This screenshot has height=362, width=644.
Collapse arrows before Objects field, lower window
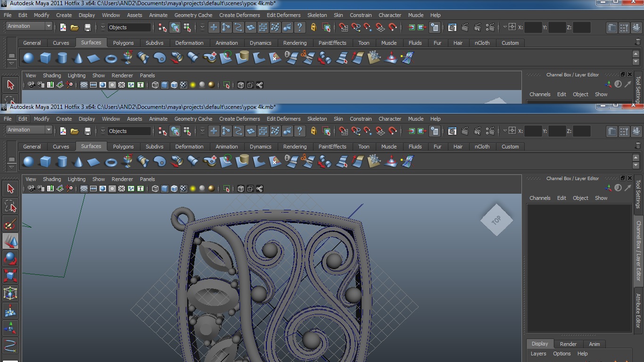pos(103,131)
